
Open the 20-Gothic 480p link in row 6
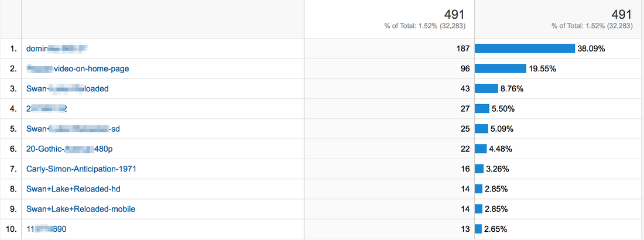click(x=70, y=149)
